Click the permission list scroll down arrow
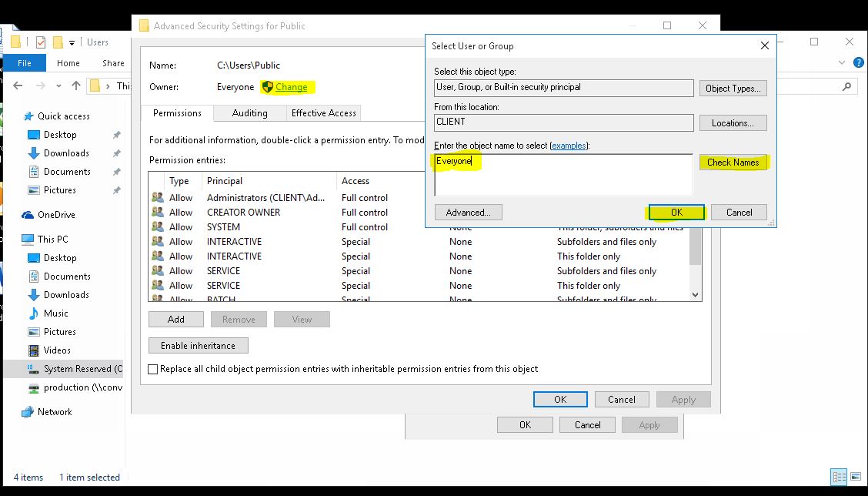 tap(696, 296)
